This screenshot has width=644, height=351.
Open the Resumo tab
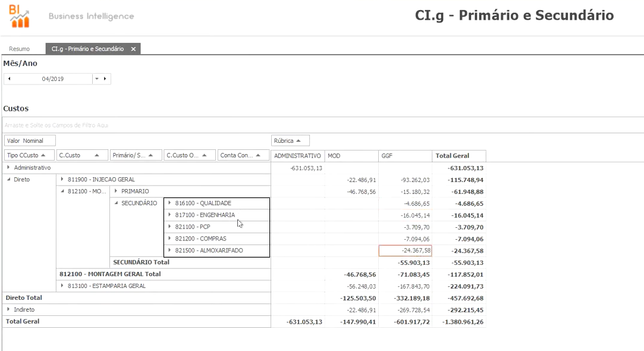(19, 49)
